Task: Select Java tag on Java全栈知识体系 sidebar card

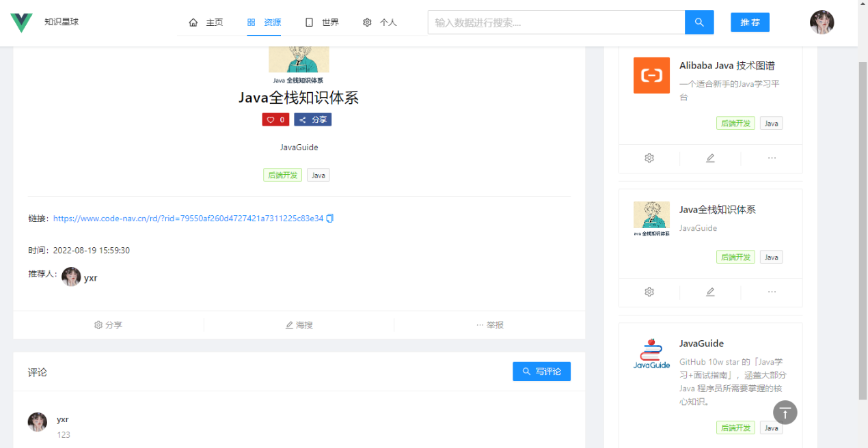Action: pos(771,257)
